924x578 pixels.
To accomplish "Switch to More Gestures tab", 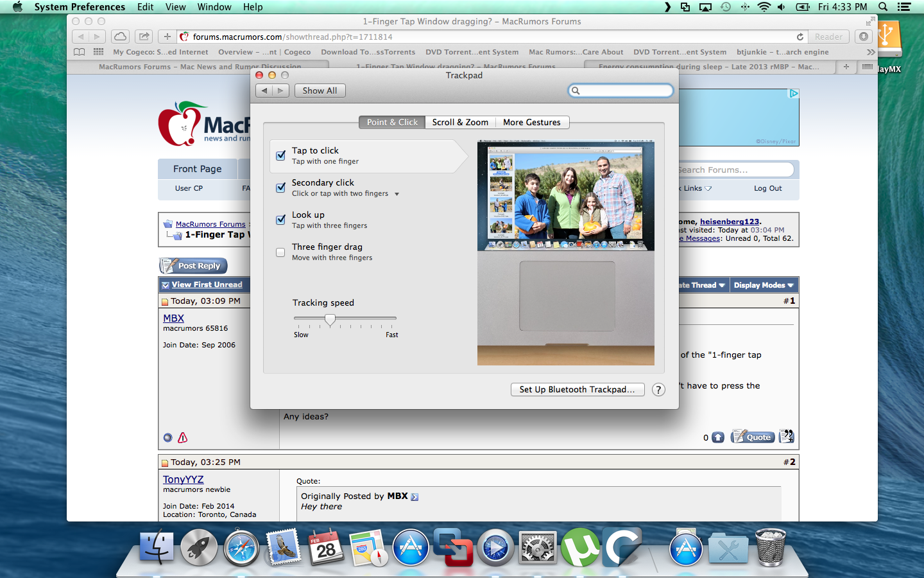I will (x=532, y=122).
